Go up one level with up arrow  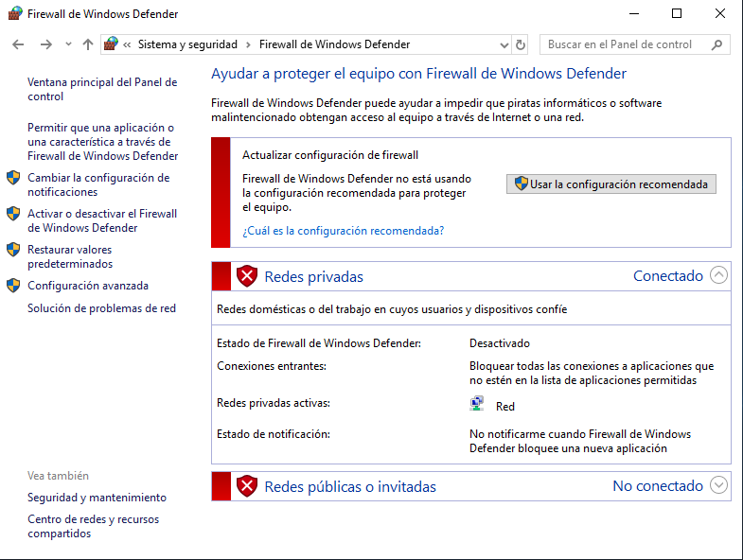[x=88, y=44]
